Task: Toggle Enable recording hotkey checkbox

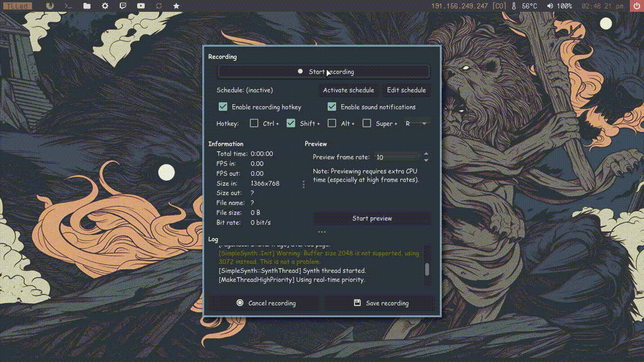Action: tap(223, 107)
